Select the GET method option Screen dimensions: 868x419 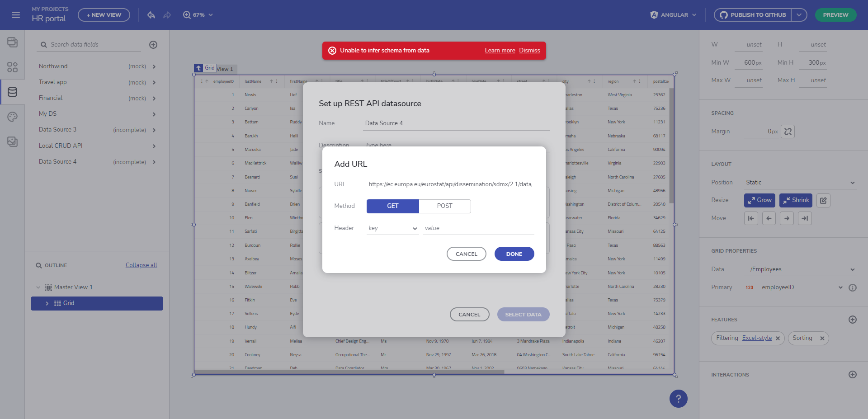pyautogui.click(x=392, y=206)
